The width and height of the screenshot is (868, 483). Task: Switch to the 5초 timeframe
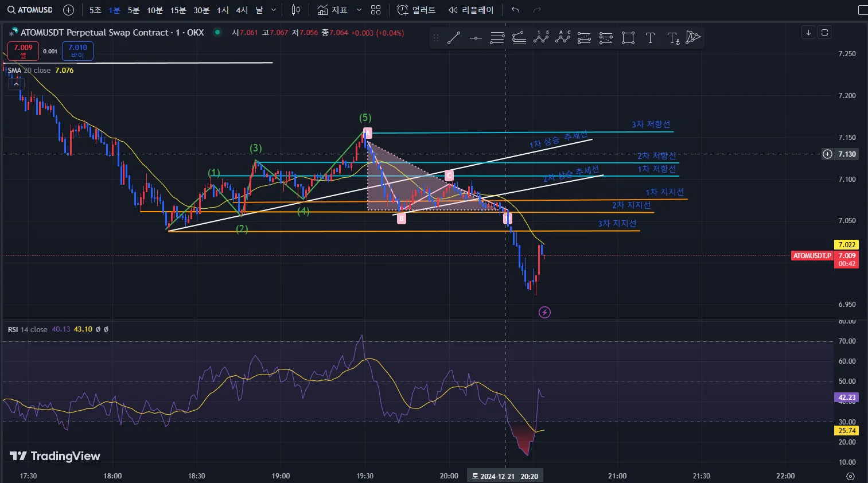(95, 10)
